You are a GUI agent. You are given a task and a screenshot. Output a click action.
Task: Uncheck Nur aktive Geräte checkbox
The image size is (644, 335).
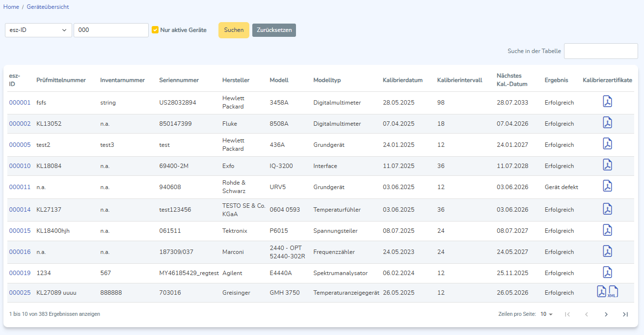point(155,30)
